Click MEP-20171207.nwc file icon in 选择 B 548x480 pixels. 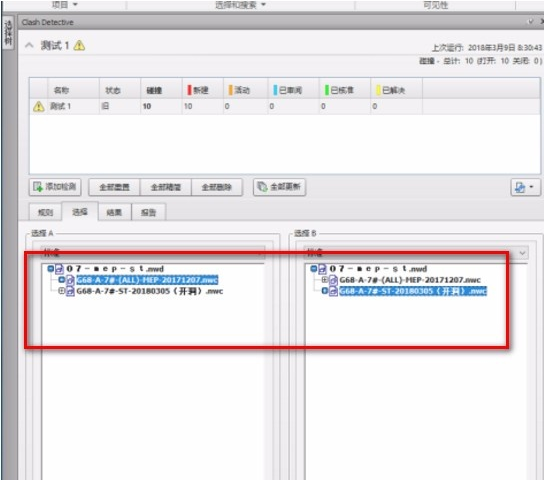[x=333, y=280]
